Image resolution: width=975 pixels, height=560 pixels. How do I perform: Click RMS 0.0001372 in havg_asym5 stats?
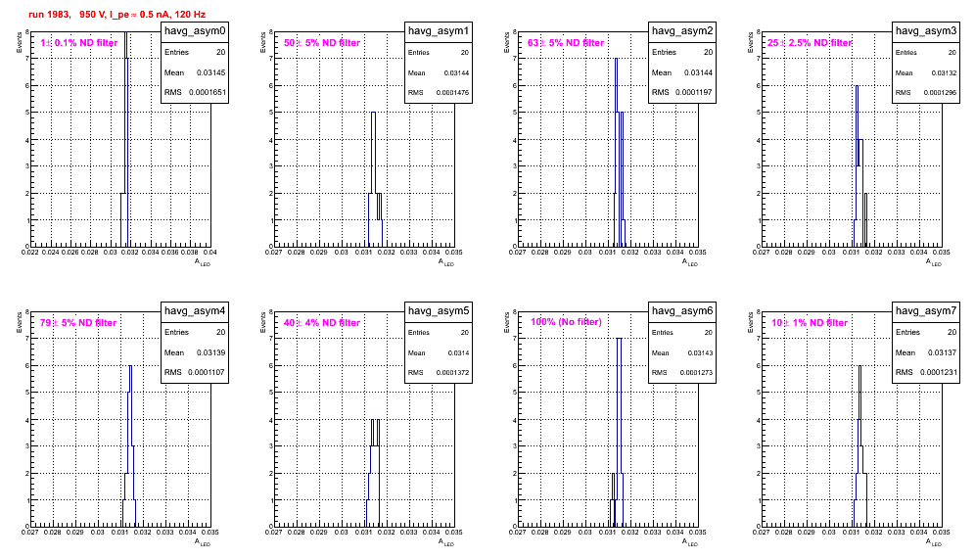[439, 372]
